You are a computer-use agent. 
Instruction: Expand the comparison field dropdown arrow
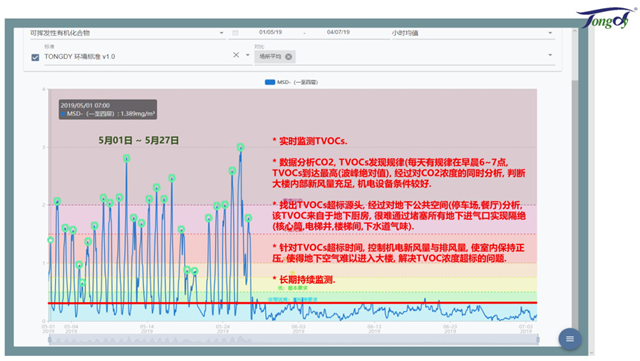(550, 55)
